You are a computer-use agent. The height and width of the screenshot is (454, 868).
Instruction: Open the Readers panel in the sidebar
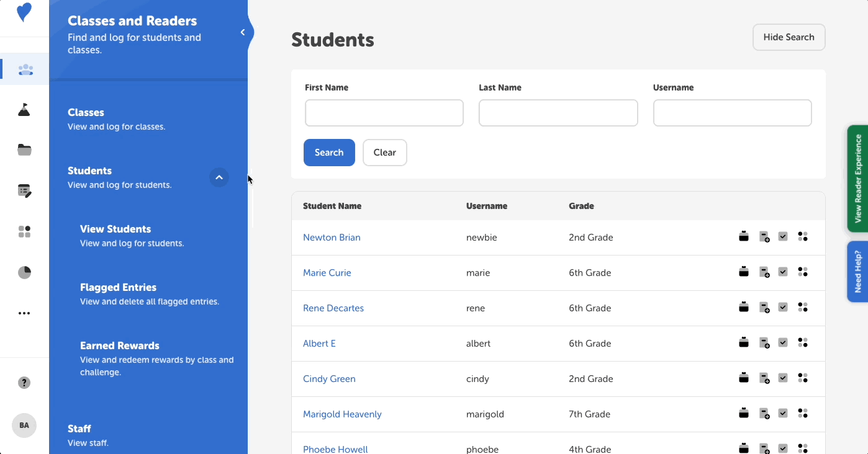click(x=24, y=69)
